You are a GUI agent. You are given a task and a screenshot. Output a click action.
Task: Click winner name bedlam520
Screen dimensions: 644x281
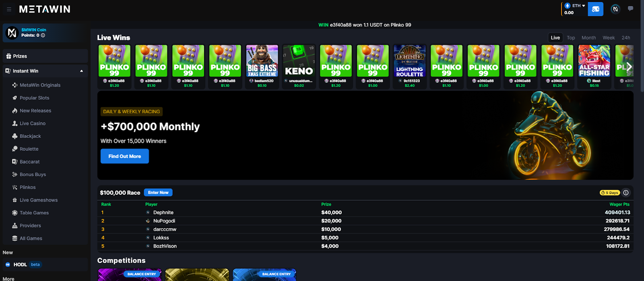pyautogui.click(x=264, y=81)
